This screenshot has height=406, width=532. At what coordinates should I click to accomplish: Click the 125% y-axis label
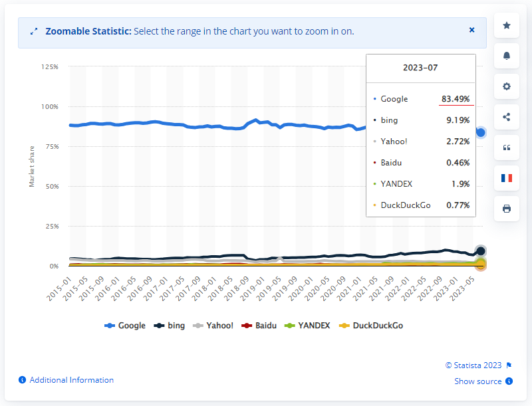coord(50,66)
